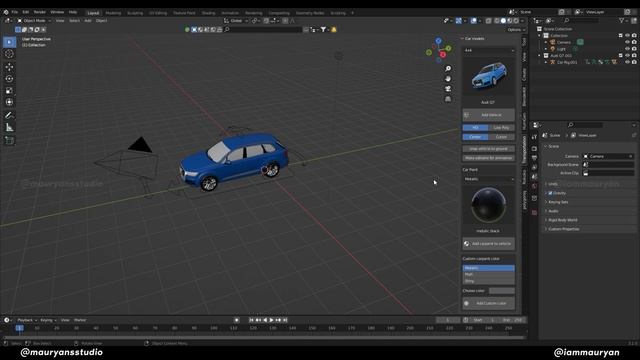Switch to the Shading workspace tab
The width and height of the screenshot is (640, 360).
(x=208, y=13)
